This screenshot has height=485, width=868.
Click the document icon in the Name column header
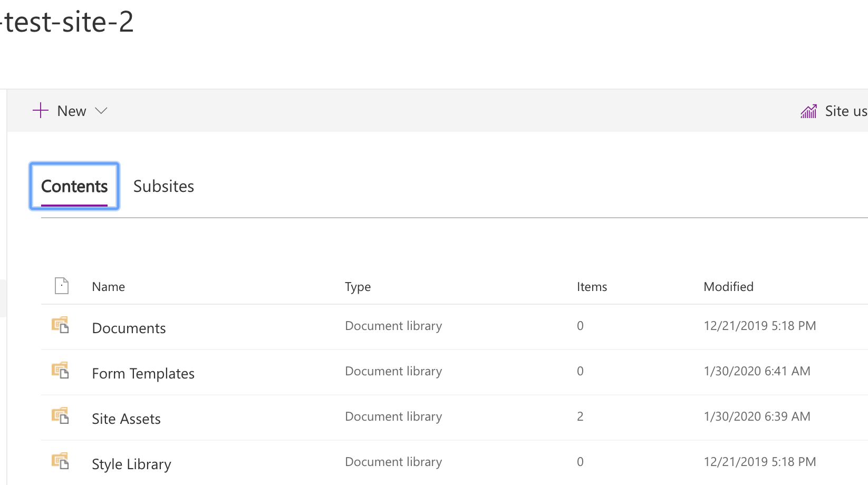point(61,286)
